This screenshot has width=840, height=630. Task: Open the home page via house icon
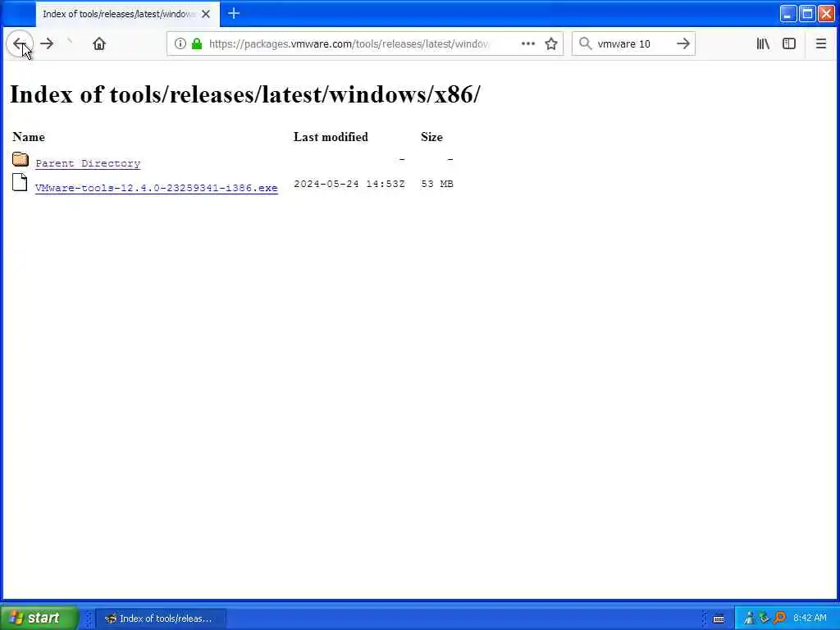(x=99, y=44)
